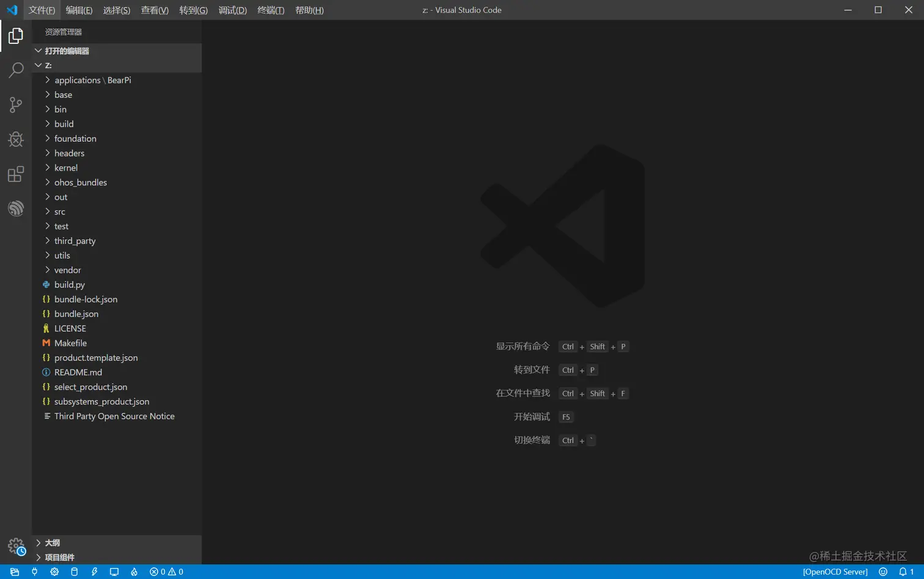The image size is (924, 579).
Task: Open the bundle-lock.json file
Action: [117, 300]
